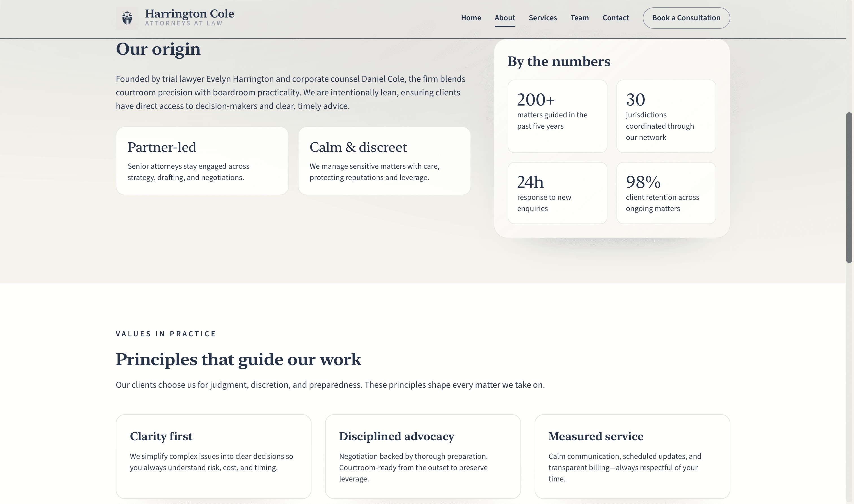Select the Calm & discreet card
Image resolution: width=854 pixels, height=504 pixels.
point(385,161)
